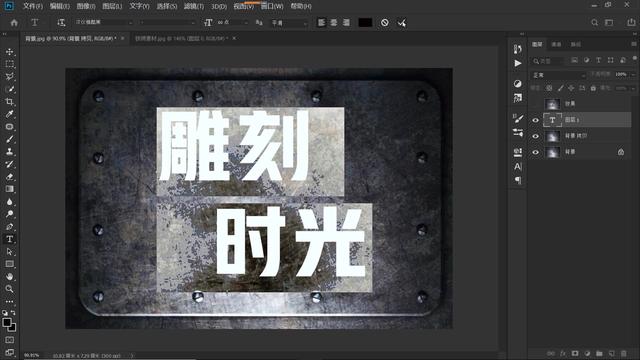Select the Hand tool
This screenshot has width=640, height=360.
coord(9,276)
